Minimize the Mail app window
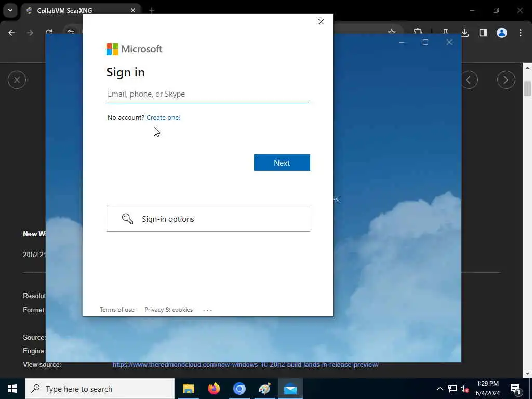The height and width of the screenshot is (399, 532). pyautogui.click(x=402, y=42)
